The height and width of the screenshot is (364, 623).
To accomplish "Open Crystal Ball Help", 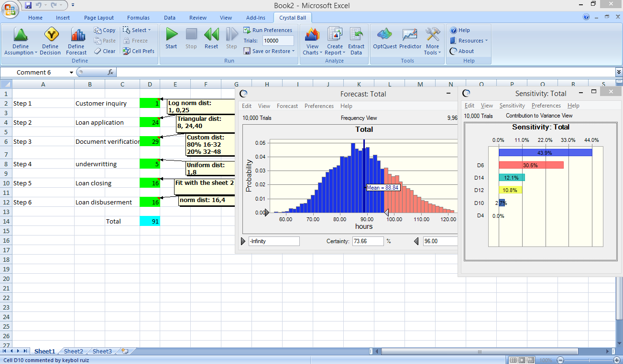I will (x=460, y=30).
